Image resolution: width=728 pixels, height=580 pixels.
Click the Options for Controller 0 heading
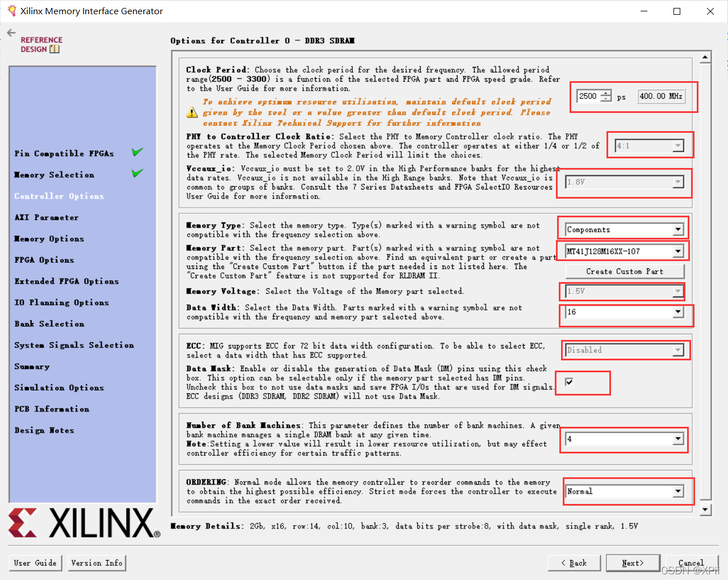(262, 41)
